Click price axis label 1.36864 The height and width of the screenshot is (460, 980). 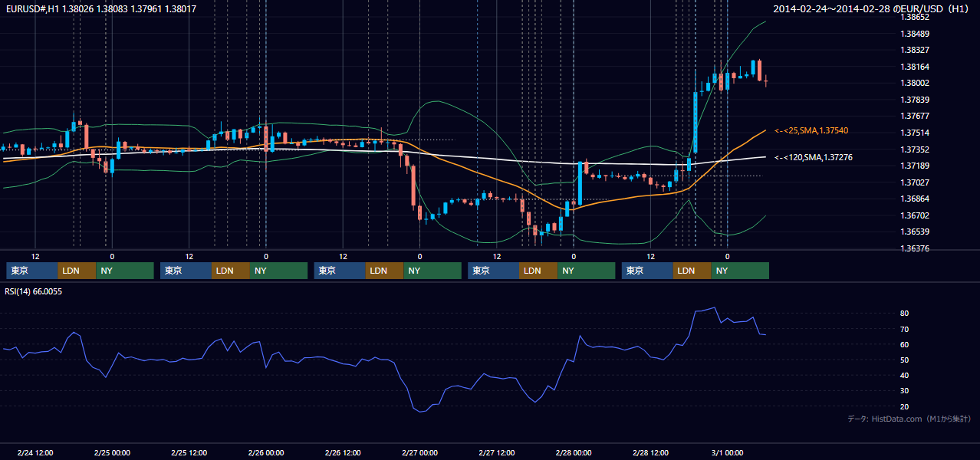click(914, 199)
